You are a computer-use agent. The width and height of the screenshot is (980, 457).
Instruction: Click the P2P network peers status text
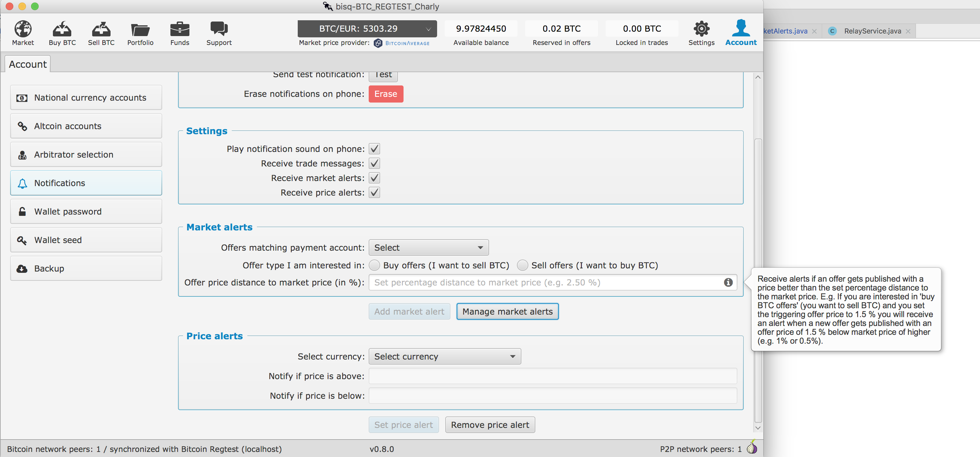tap(701, 449)
